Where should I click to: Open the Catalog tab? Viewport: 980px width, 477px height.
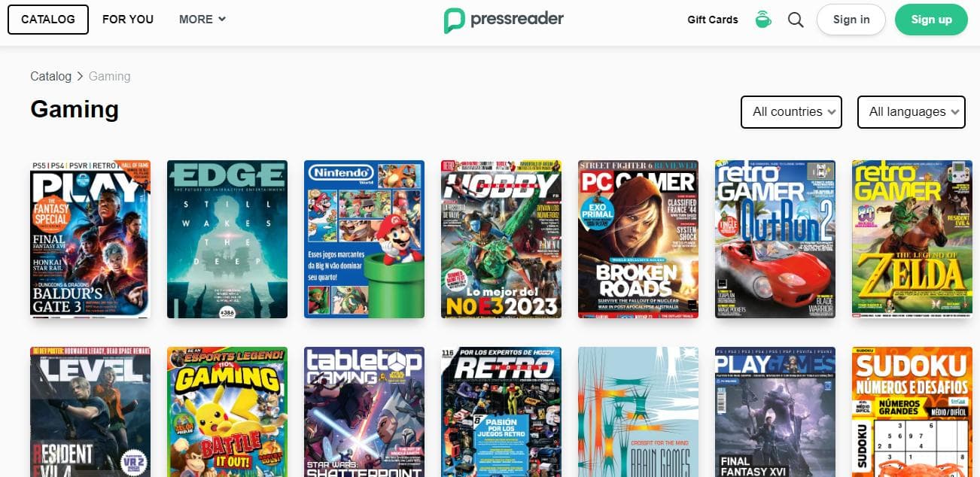click(48, 20)
